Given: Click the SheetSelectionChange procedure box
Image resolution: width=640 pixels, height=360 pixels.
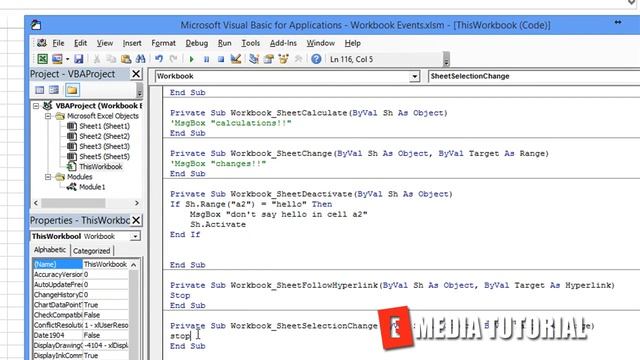Looking at the screenshot, I should (534, 76).
